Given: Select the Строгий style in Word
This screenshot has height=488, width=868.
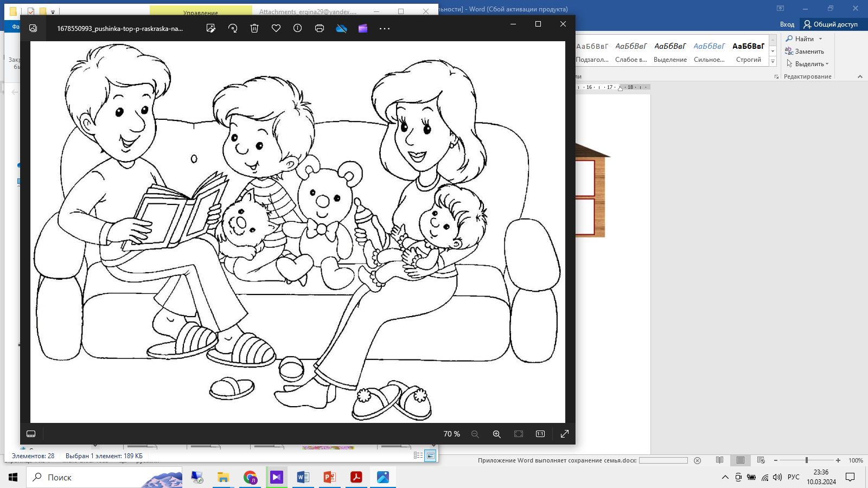Looking at the screenshot, I should point(749,52).
